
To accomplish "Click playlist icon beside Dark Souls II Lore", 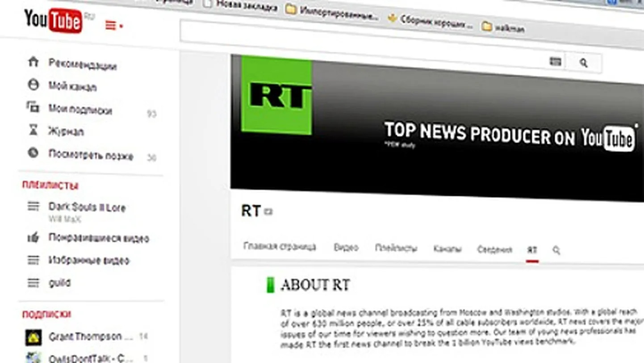I will (x=33, y=207).
